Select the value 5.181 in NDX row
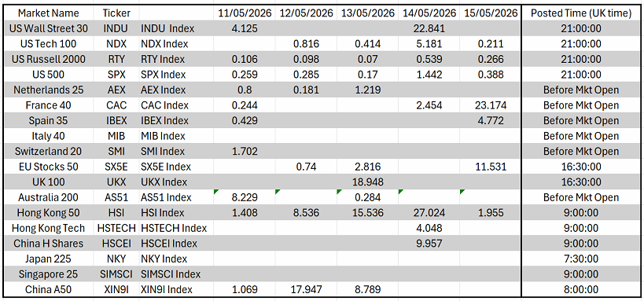The height and width of the screenshot is (301, 644). click(x=429, y=44)
